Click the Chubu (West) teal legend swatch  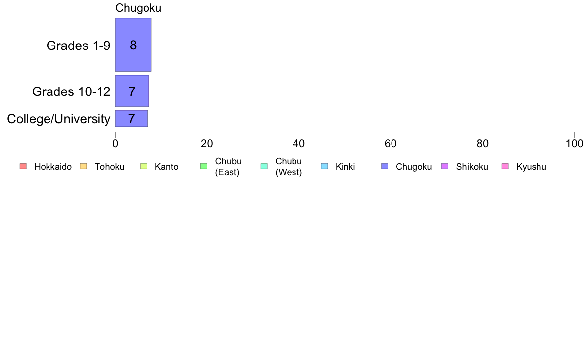264,166
